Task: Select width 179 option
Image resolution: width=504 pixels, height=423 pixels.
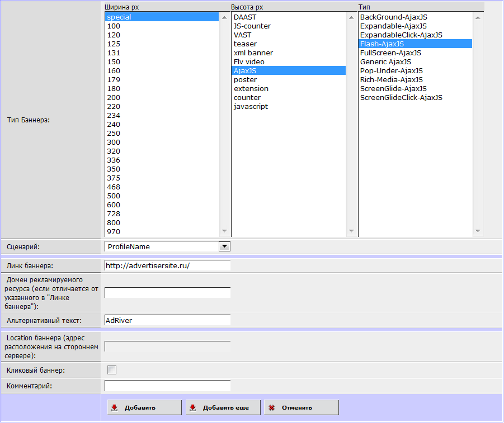Action: (162, 80)
